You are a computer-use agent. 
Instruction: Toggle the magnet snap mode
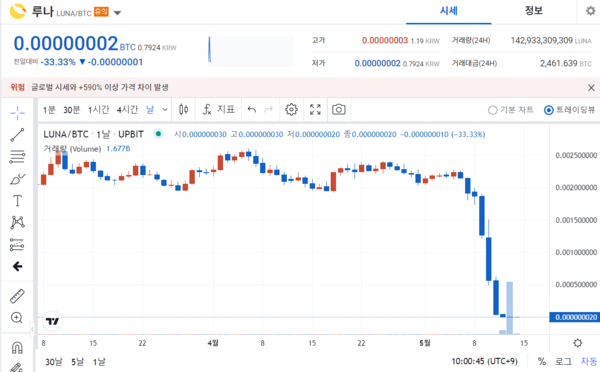click(17, 348)
